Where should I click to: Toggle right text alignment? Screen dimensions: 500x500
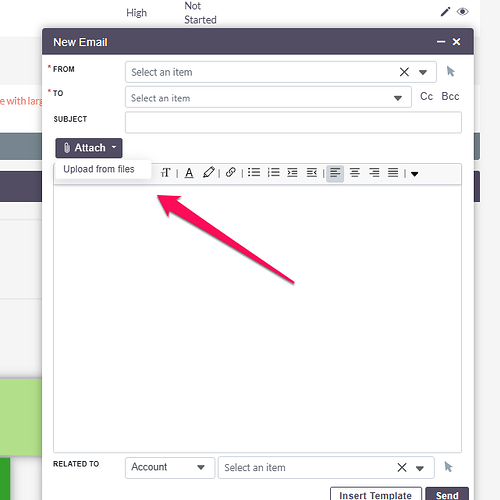click(x=374, y=173)
